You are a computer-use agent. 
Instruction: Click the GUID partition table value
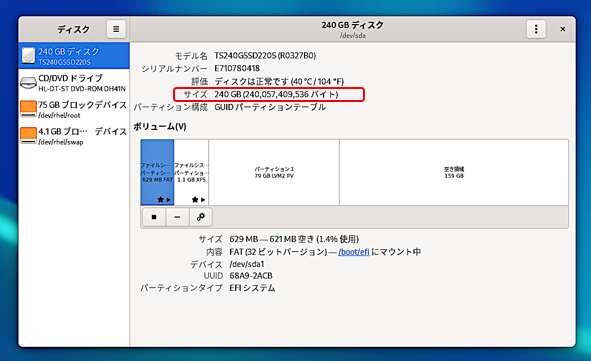270,107
